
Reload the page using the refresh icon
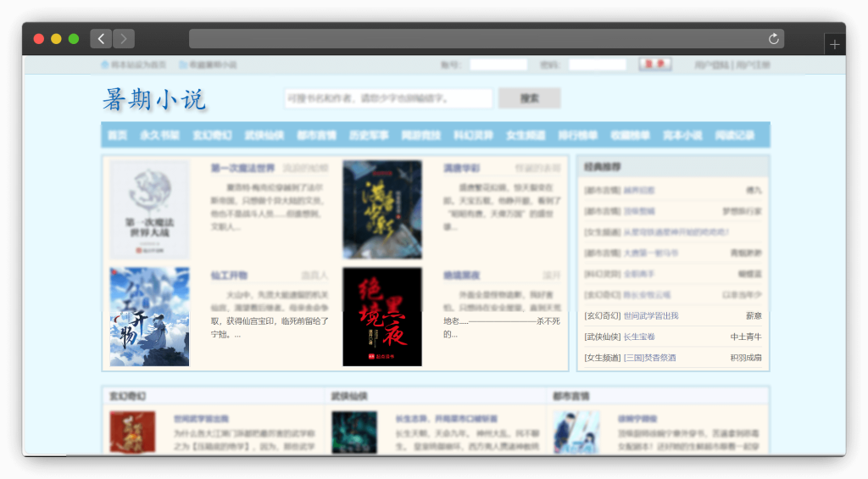click(773, 39)
